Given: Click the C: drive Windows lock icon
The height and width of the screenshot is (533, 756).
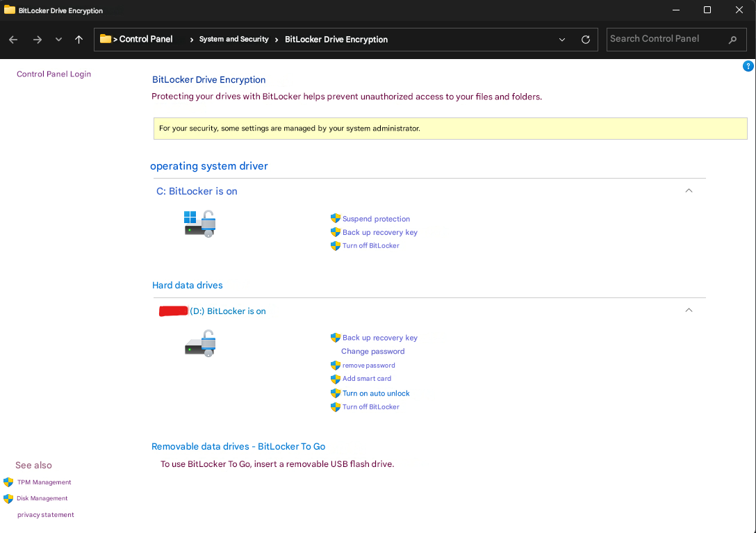Looking at the screenshot, I should tap(199, 224).
